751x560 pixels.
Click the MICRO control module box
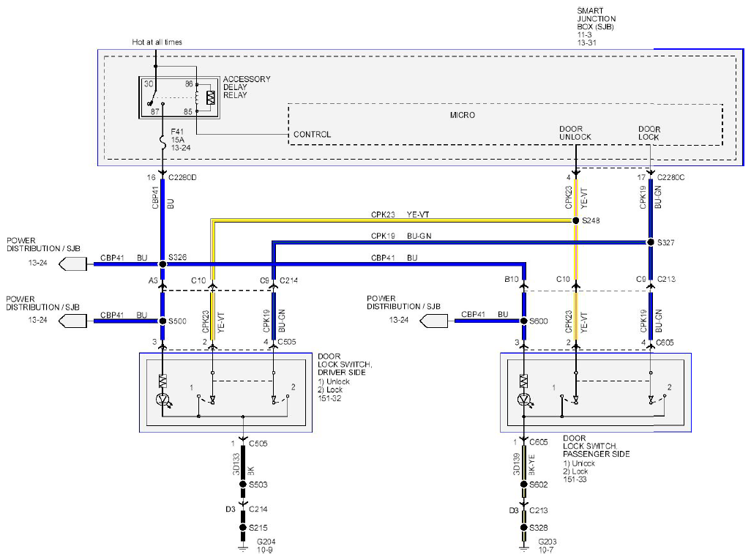[x=505, y=124]
